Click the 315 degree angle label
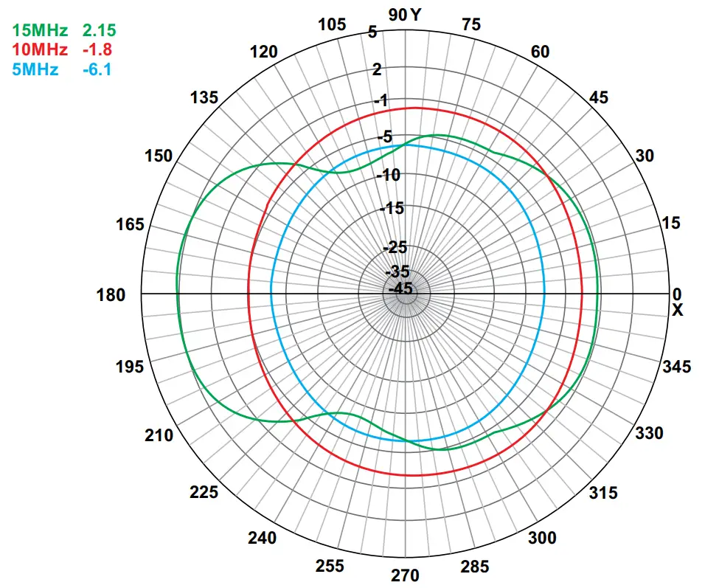Screen dimensions: 705x588 pos(603,493)
